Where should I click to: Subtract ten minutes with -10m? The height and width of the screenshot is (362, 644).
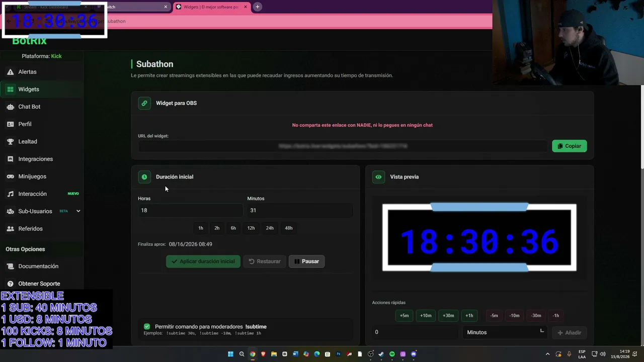514,316
